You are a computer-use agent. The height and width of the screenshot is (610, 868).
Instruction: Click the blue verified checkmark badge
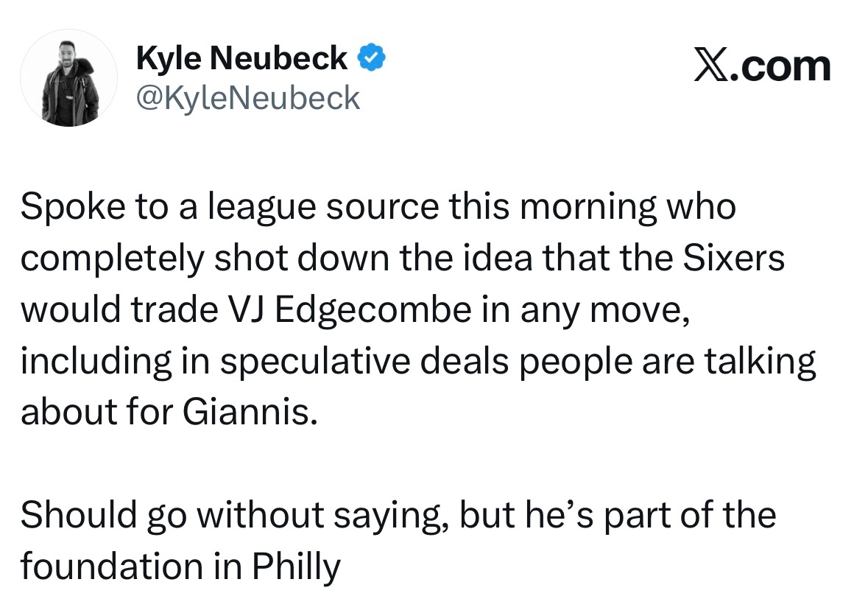(370, 58)
